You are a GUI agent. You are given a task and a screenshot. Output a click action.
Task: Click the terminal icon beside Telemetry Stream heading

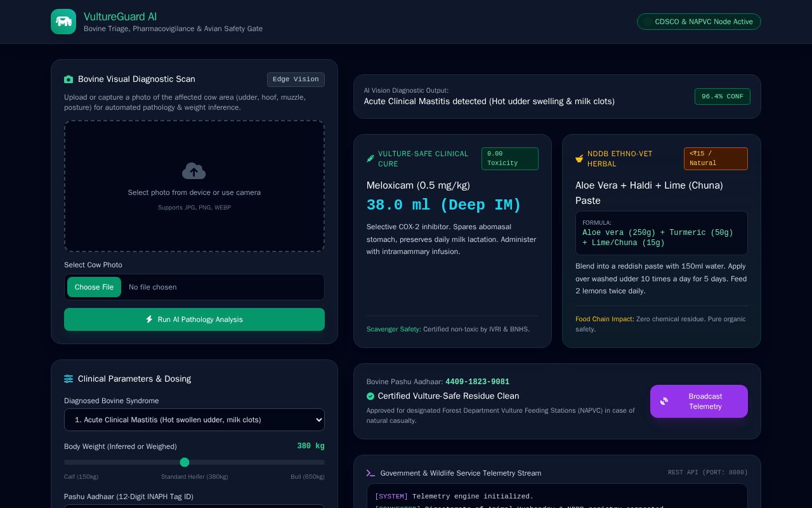tap(371, 473)
